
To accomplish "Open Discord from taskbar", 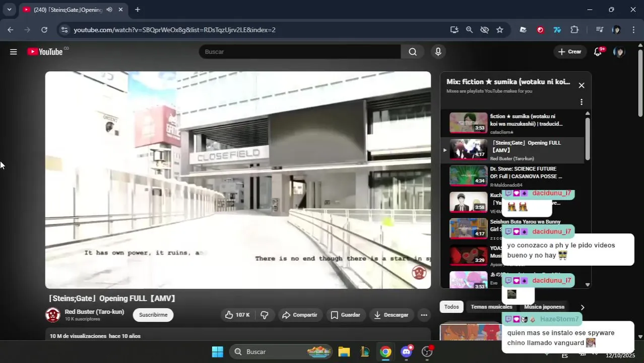I will [x=407, y=351].
